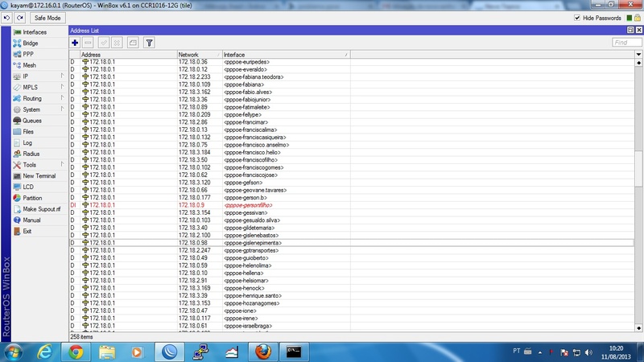
Task: Open the column selector dropdown arrow
Action: point(638,54)
